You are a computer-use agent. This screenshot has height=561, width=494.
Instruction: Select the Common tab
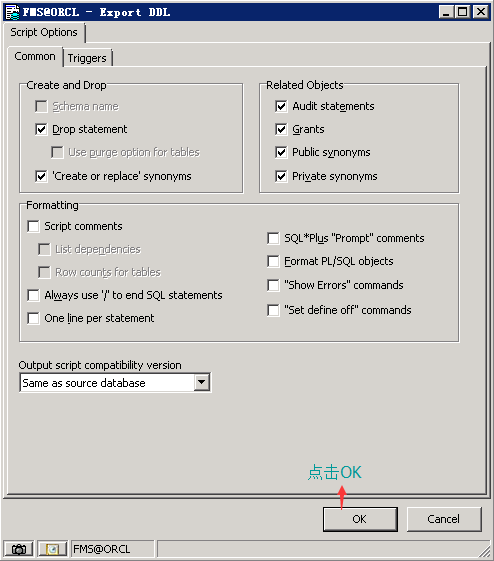click(35, 57)
